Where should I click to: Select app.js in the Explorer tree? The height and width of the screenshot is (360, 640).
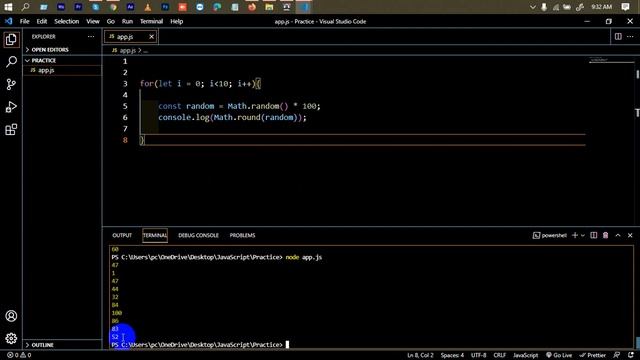pyautogui.click(x=62, y=70)
